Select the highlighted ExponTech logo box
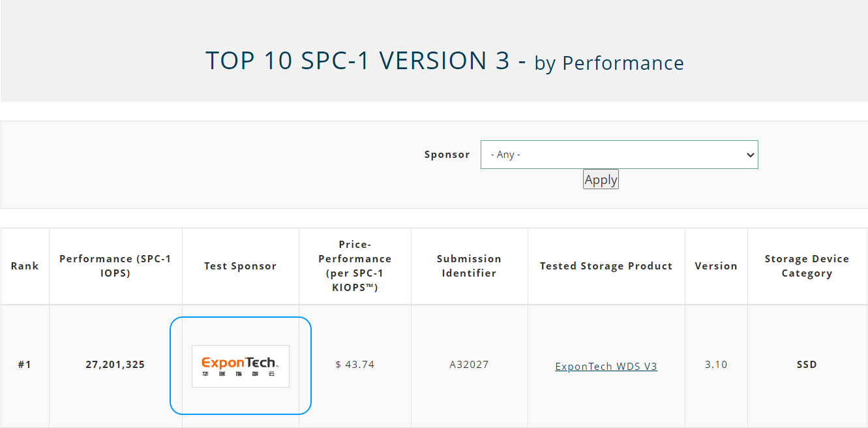This screenshot has width=868, height=428. (x=240, y=365)
